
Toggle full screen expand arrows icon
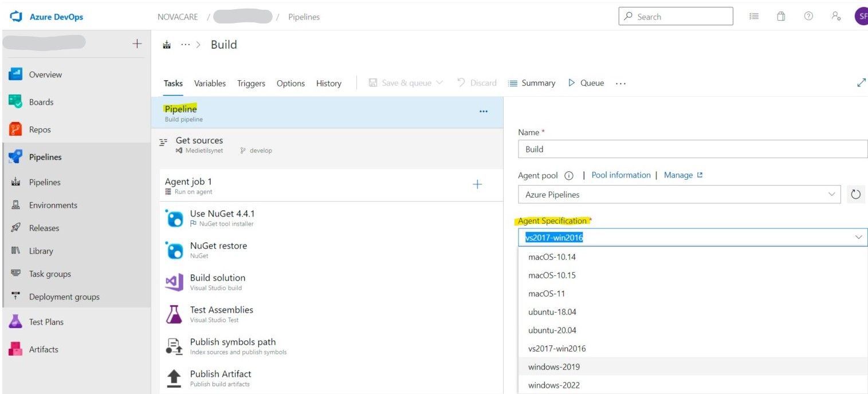coord(861,82)
